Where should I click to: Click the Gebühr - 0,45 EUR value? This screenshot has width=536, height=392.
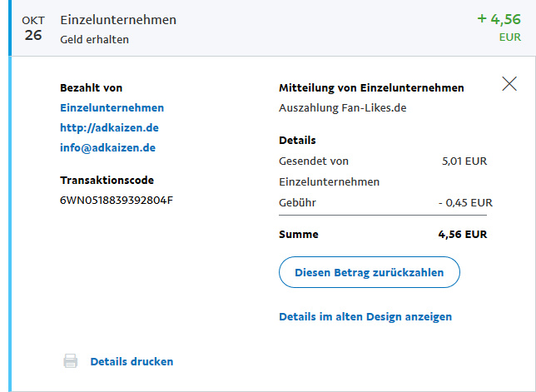pos(464,202)
